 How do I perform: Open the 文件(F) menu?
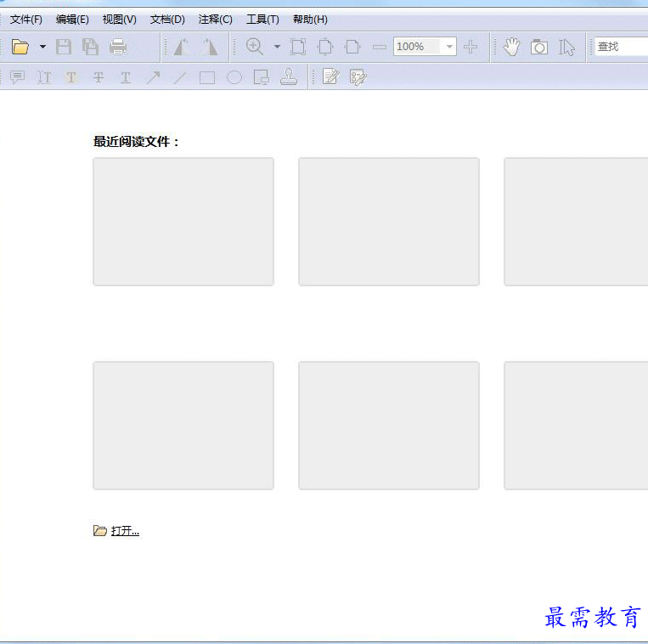click(x=26, y=20)
